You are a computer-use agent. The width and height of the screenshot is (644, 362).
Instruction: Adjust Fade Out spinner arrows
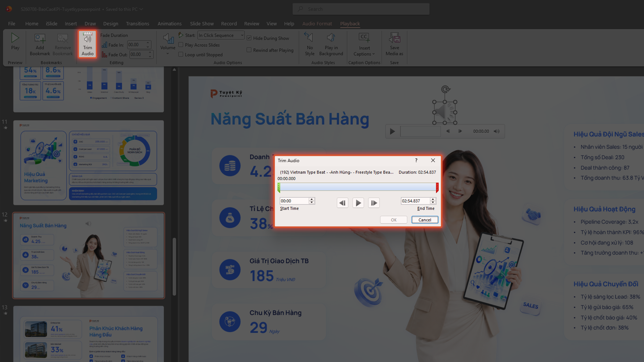click(x=150, y=55)
